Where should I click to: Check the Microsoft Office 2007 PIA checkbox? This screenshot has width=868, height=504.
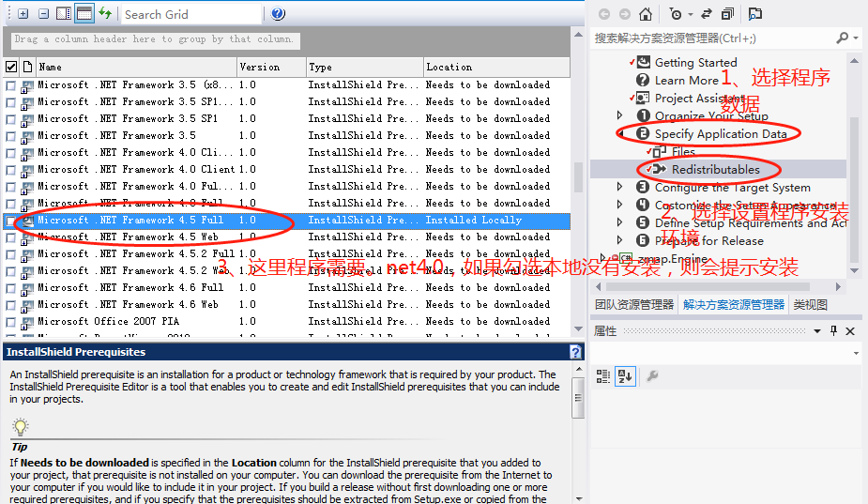click(10, 322)
